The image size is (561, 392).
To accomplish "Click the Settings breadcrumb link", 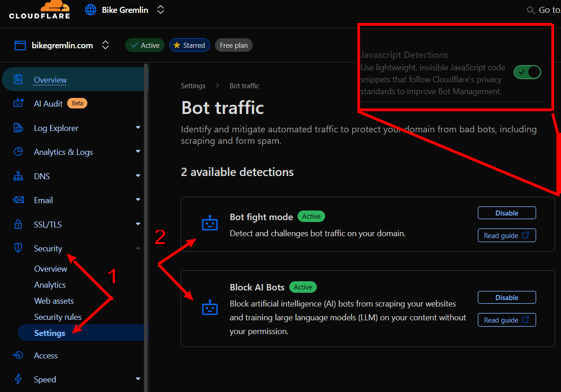I will point(193,86).
